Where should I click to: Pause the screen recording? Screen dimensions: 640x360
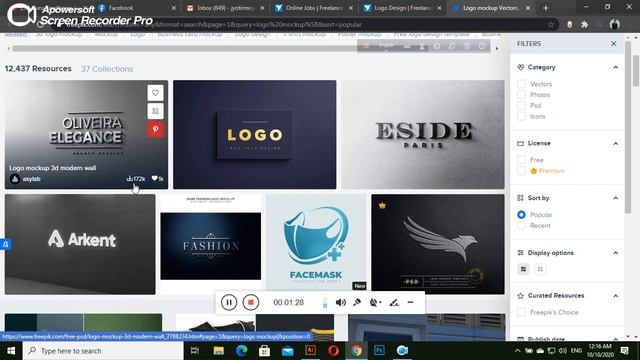[x=229, y=302]
